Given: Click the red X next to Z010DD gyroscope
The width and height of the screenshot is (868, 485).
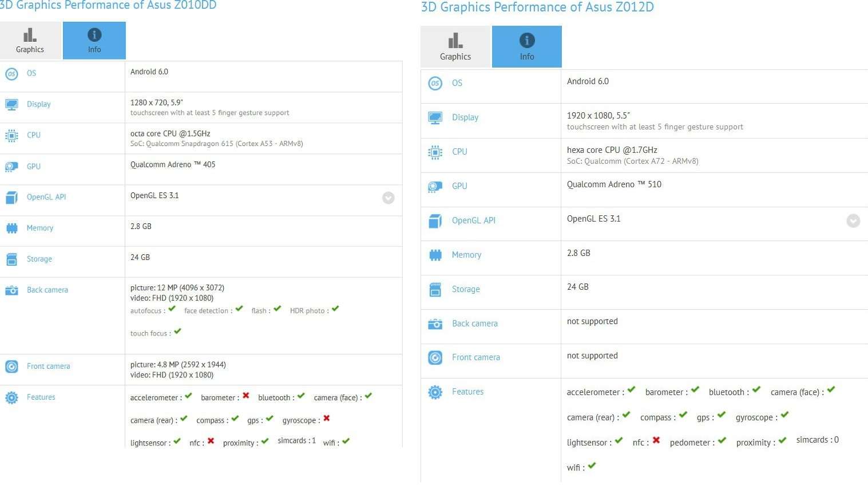Looking at the screenshot, I should click(x=327, y=419).
